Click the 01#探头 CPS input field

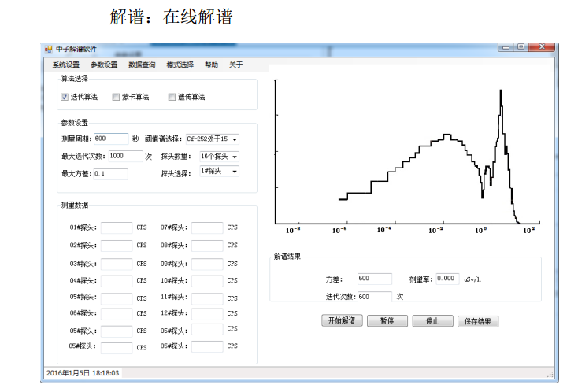(x=117, y=227)
